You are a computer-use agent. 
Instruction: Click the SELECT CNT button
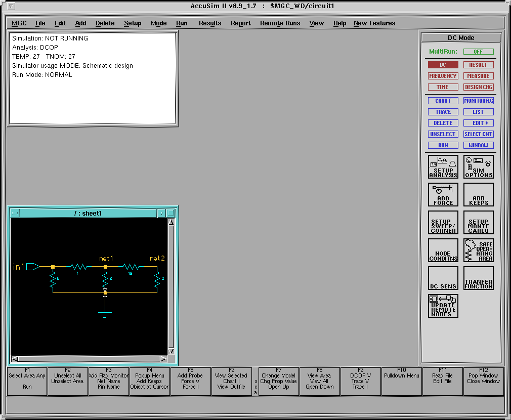coord(479,134)
